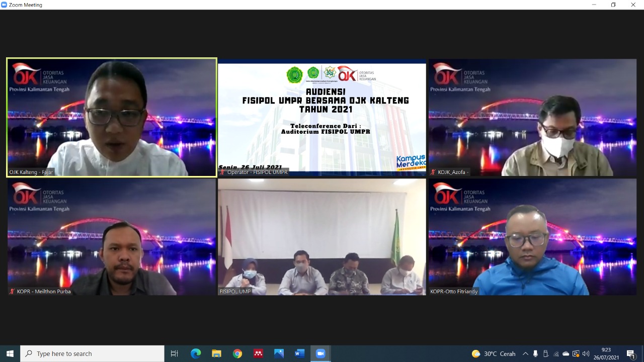Launch Microsoft Edge from the taskbar
This screenshot has width=644, height=362.
point(196,353)
